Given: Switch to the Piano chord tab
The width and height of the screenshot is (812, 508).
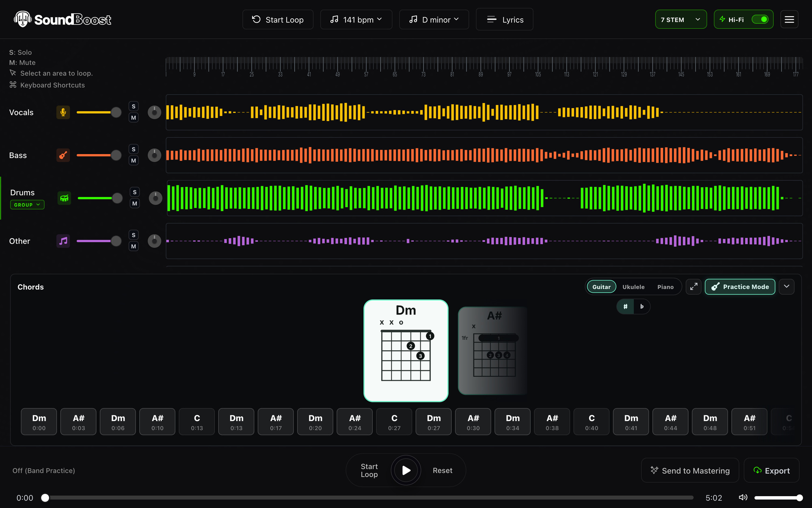Looking at the screenshot, I should pos(665,287).
